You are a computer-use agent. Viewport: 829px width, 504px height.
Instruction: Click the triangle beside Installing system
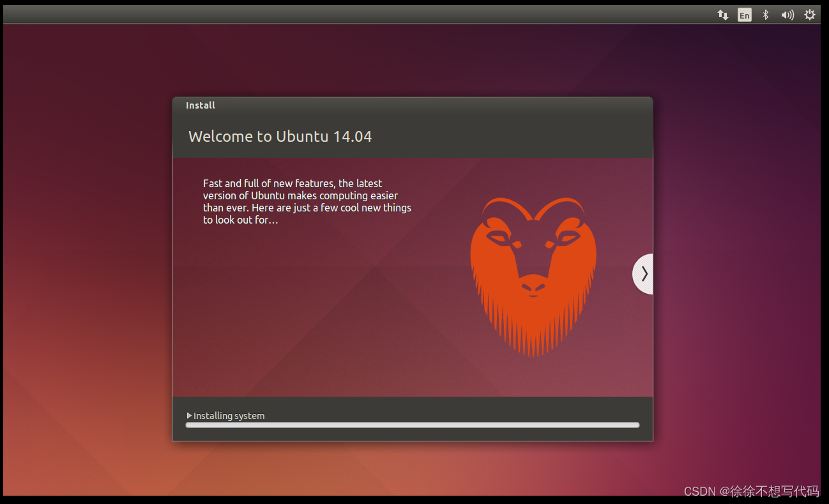click(x=190, y=415)
